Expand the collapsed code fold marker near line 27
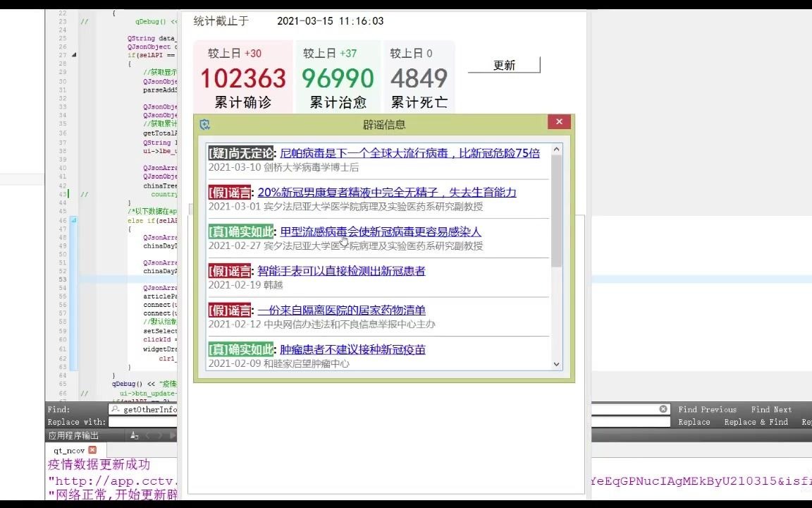 [x=74, y=54]
